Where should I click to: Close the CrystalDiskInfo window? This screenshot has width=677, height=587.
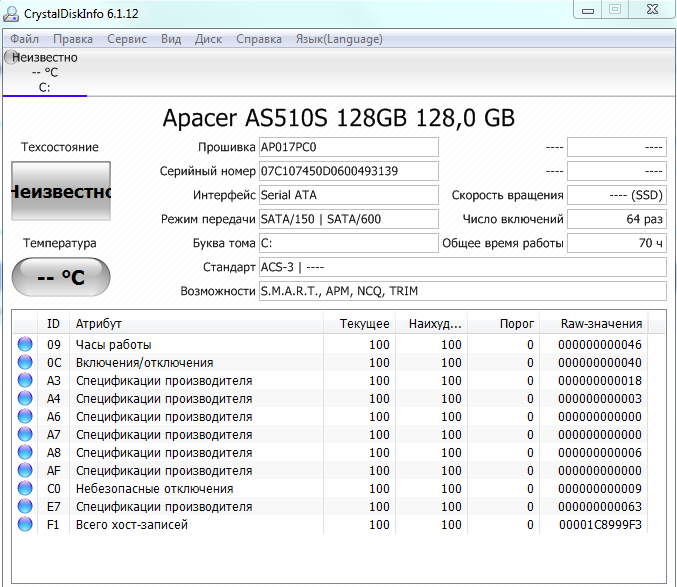[x=652, y=9]
